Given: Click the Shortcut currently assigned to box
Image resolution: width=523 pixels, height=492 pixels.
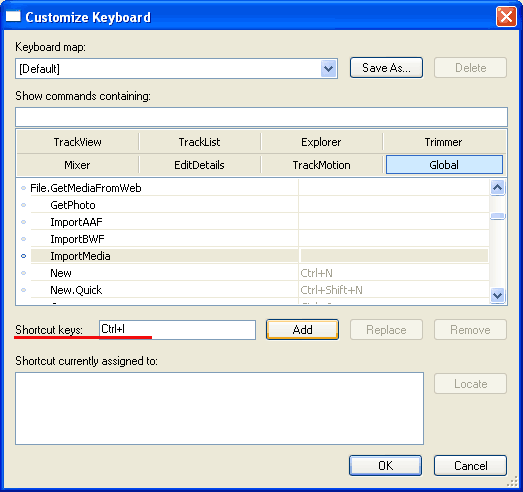Looking at the screenshot, I should point(219,409).
